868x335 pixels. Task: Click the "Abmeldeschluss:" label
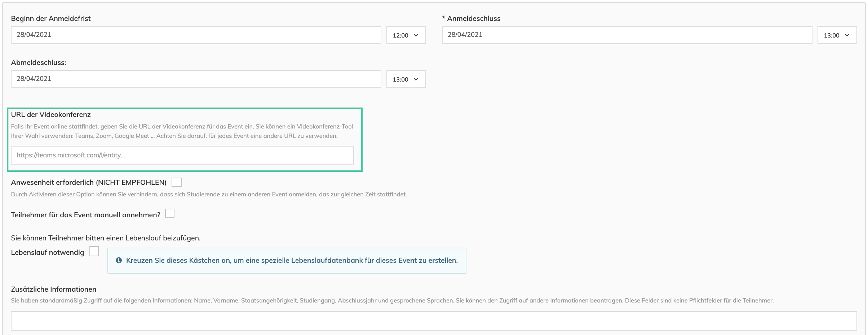(39, 62)
